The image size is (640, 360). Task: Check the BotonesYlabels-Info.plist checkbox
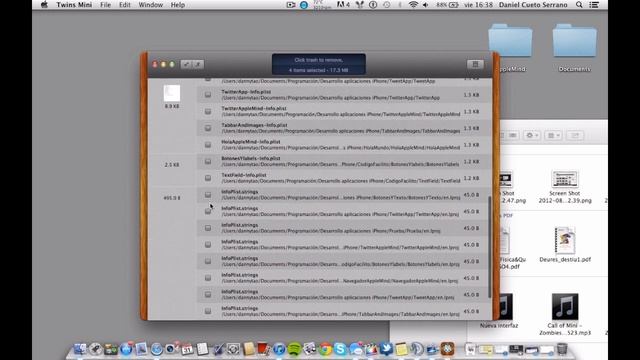(208, 161)
